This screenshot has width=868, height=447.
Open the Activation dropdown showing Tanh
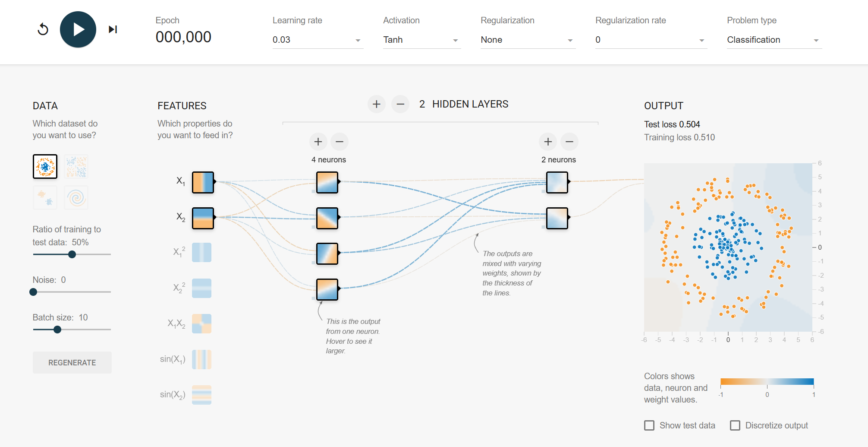[421, 40]
